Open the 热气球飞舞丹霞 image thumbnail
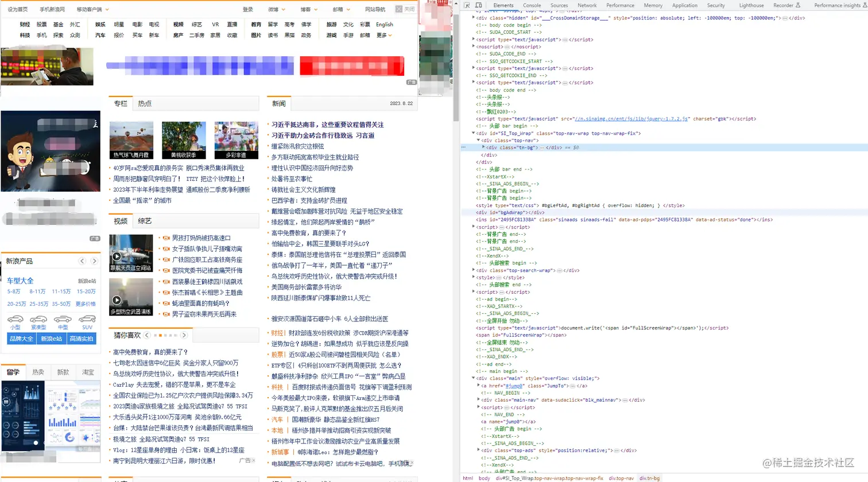 click(x=131, y=140)
